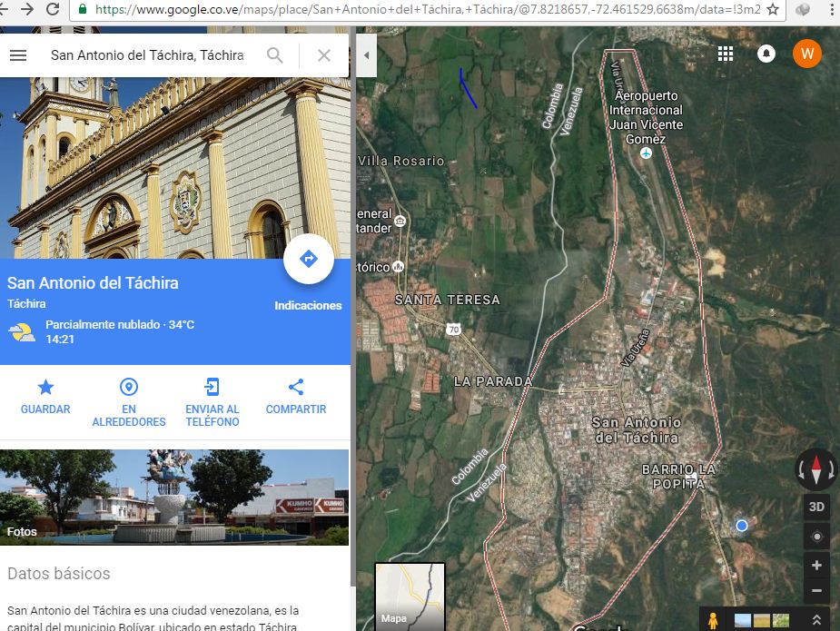This screenshot has width=840, height=631.
Task: Zoom in with the plus button
Action: click(816, 566)
